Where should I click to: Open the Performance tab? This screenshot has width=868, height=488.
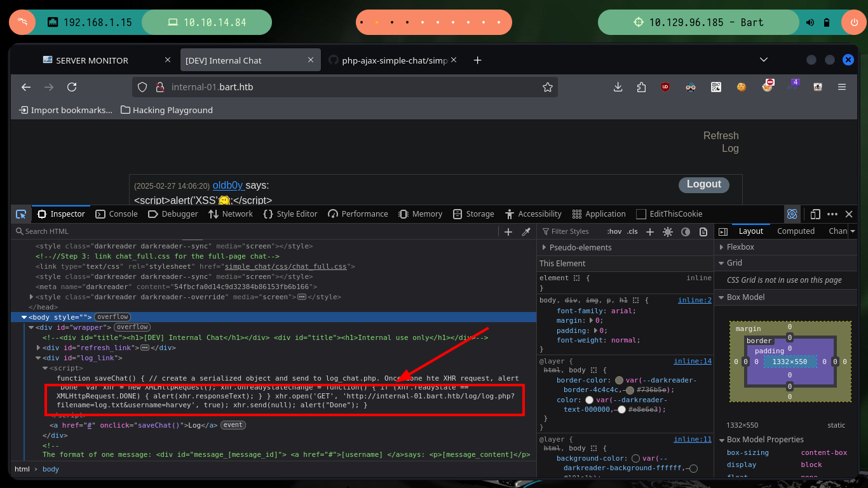358,214
